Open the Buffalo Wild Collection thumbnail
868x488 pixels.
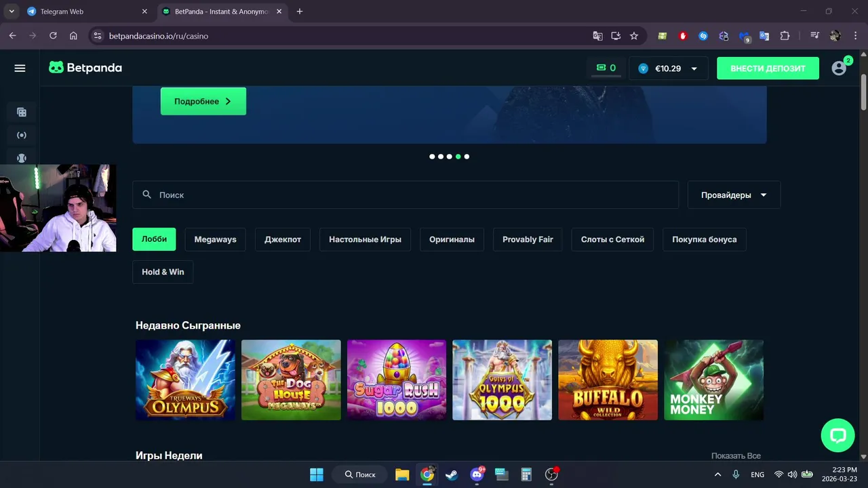point(608,380)
